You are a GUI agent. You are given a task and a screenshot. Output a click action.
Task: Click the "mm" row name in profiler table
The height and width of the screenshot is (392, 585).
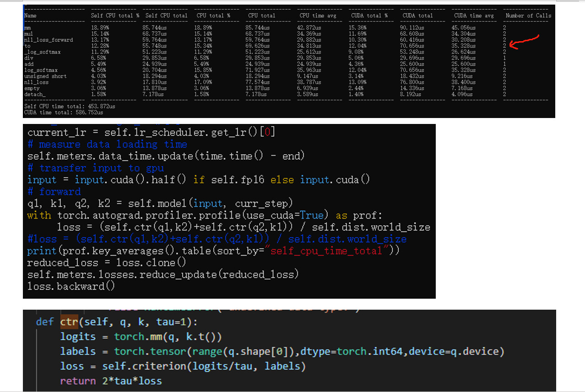tap(27, 28)
